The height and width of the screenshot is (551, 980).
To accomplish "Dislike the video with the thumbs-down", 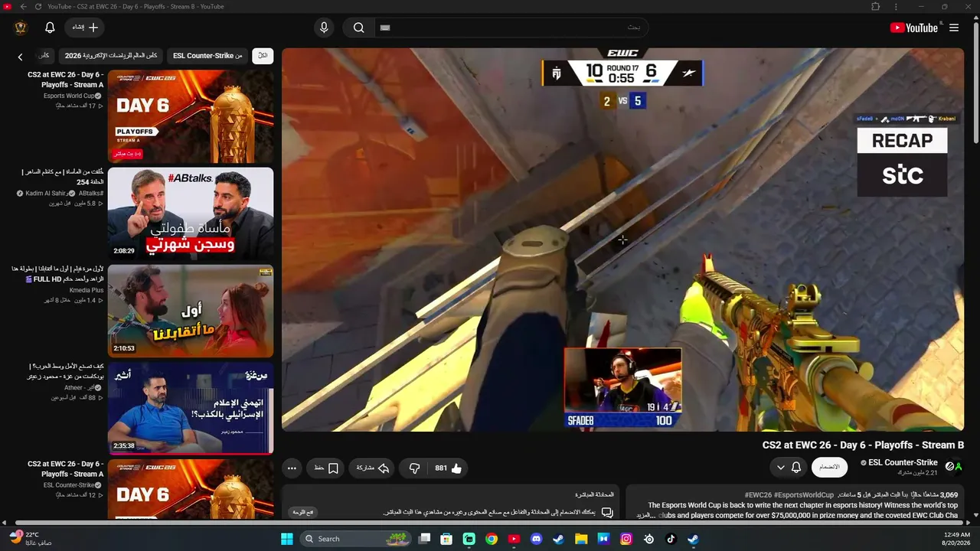I will 414,468.
